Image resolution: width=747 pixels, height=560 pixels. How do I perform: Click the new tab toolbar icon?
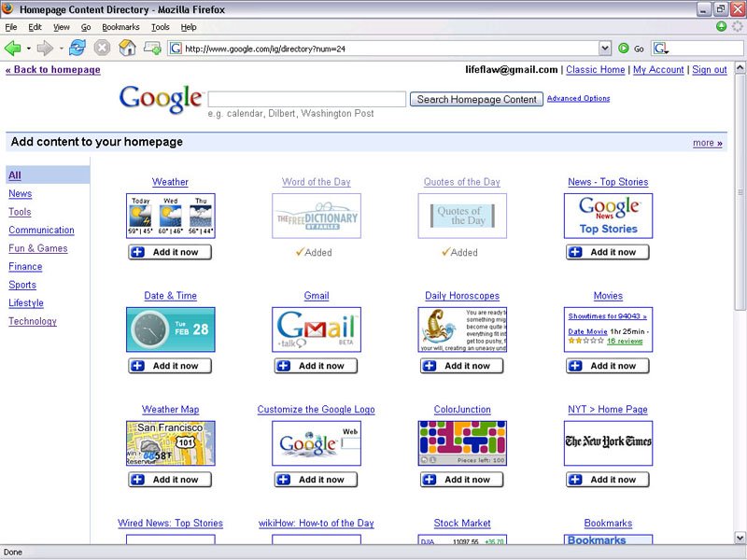coord(152,49)
